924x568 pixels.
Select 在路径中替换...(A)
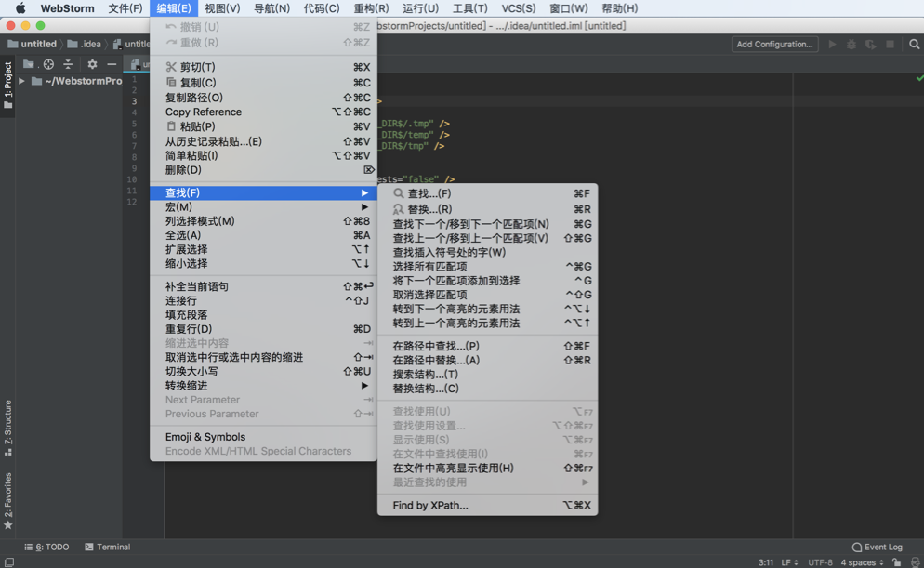tap(487, 360)
